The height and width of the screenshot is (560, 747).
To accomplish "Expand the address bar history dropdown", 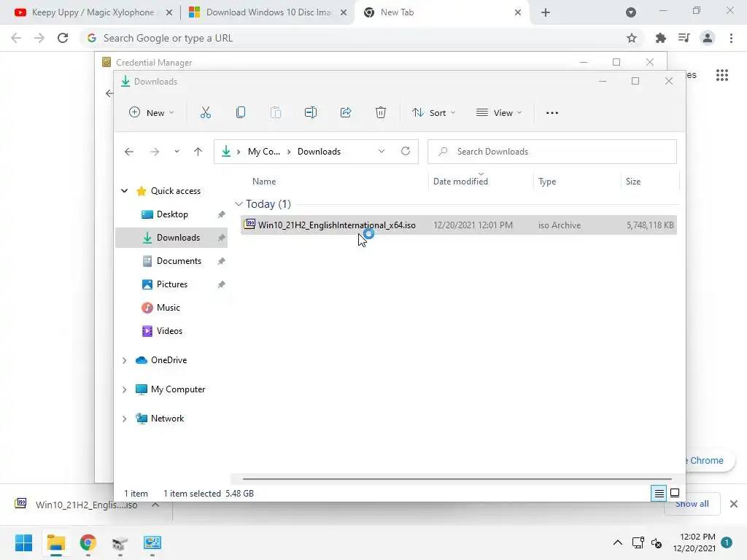I will [x=382, y=152].
